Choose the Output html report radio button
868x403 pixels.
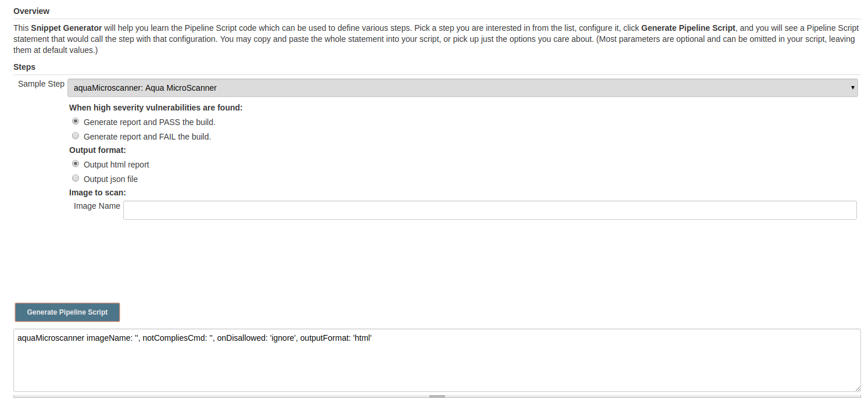tap(76, 164)
